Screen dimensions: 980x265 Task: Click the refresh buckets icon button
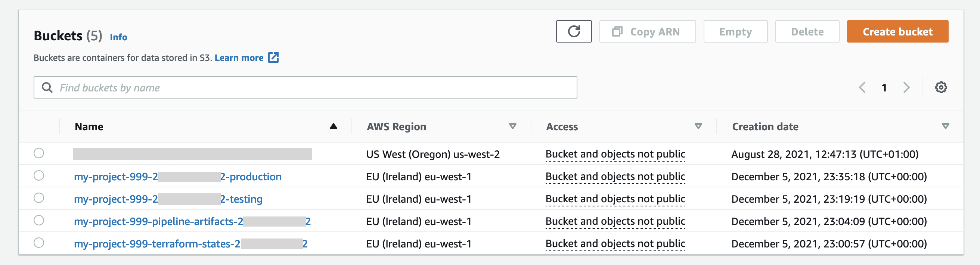tap(573, 32)
